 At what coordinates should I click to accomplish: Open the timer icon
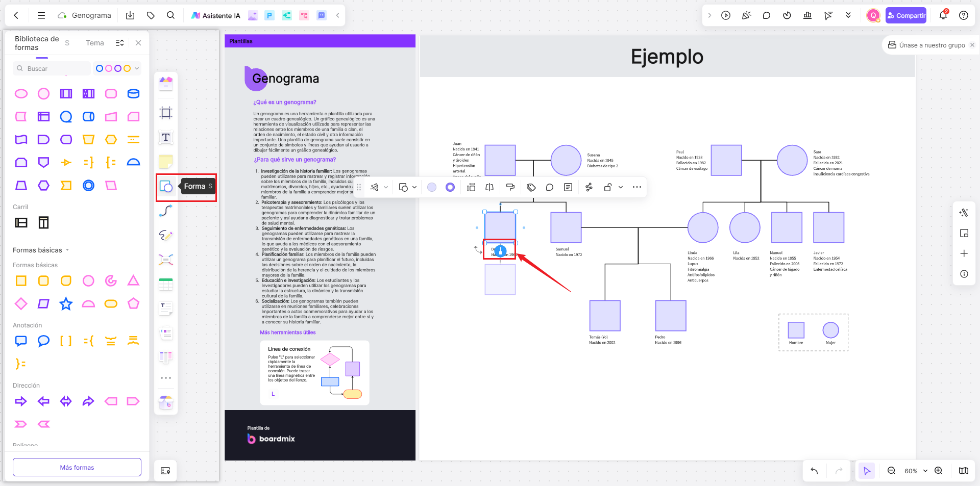point(787,15)
